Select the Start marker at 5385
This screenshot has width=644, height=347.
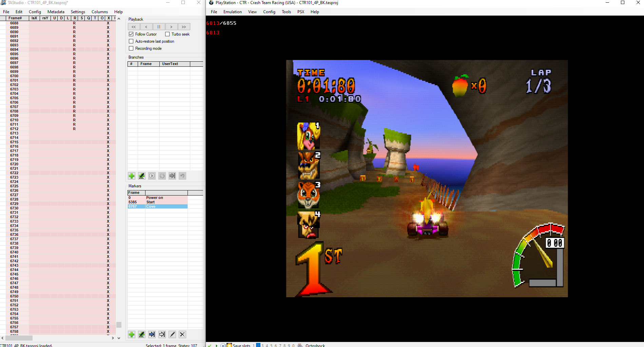(x=158, y=202)
